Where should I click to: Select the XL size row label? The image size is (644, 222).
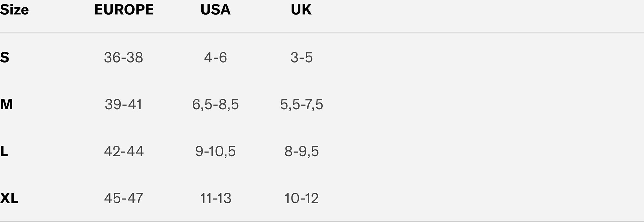tap(9, 198)
